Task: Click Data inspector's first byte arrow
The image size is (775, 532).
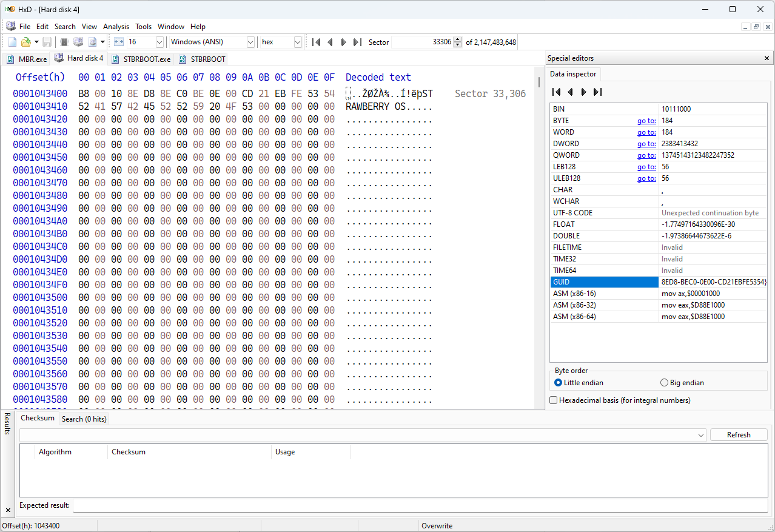Action: [556, 92]
